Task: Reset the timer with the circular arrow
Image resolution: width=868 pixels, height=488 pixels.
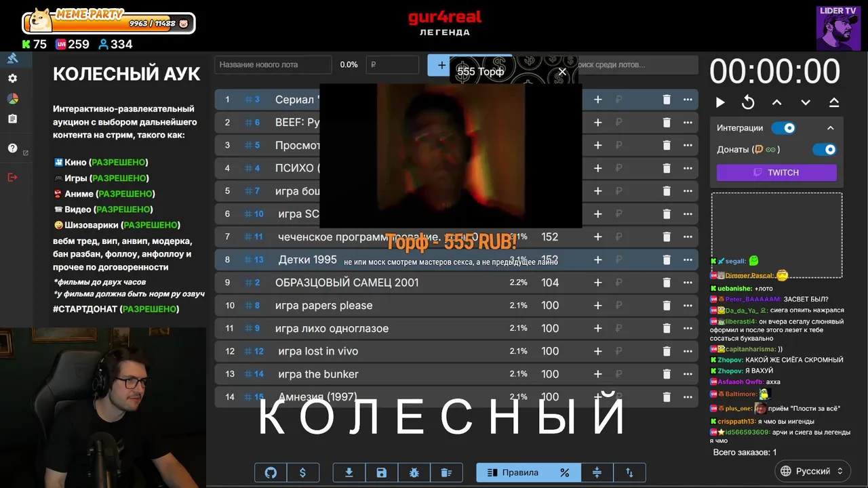Action: click(x=748, y=102)
